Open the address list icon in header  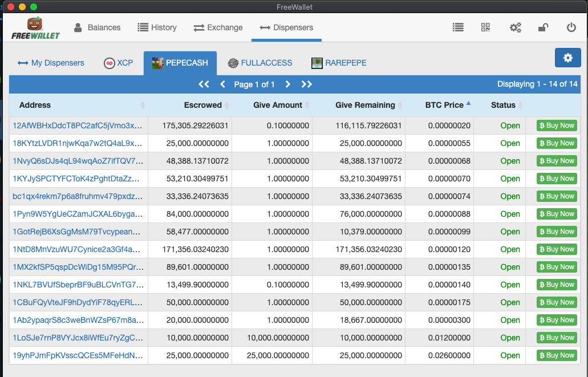pyautogui.click(x=458, y=27)
